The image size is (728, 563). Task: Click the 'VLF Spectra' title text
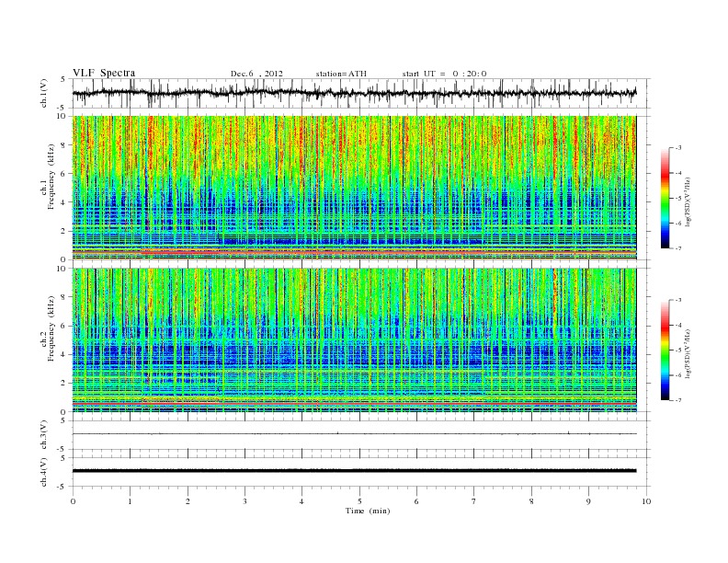104,73
